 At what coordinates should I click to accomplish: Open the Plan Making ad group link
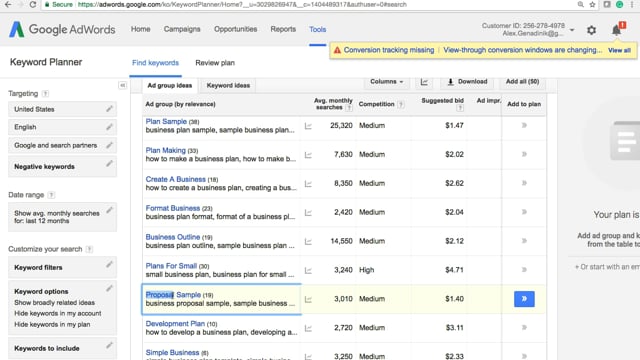(166, 150)
